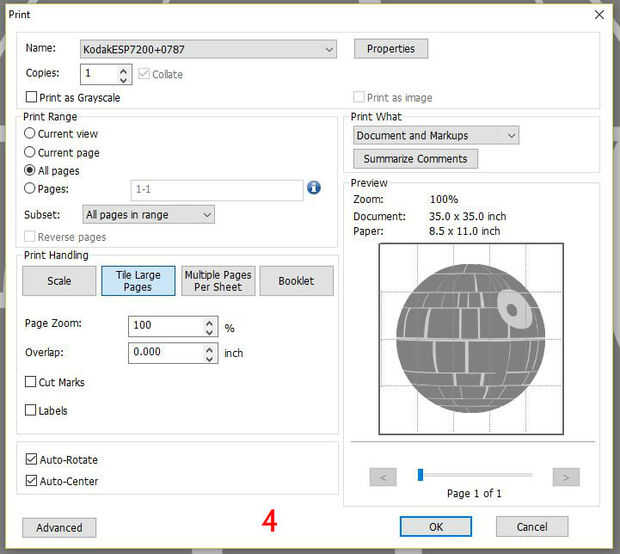Image resolution: width=620 pixels, height=554 pixels.
Task: Increase Page Zoom with up arrow
Action: (209, 323)
